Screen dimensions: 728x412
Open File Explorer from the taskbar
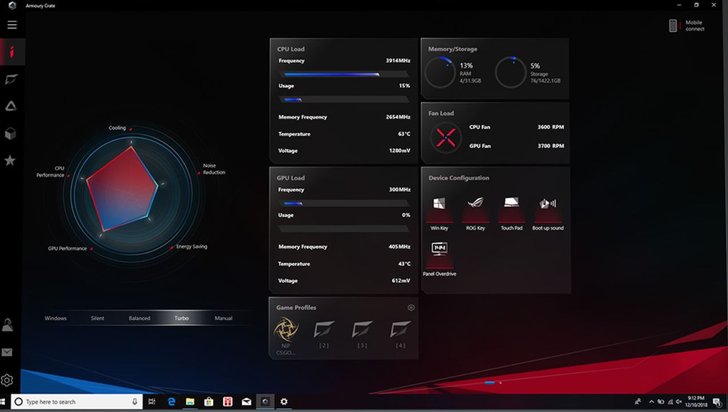click(190, 402)
